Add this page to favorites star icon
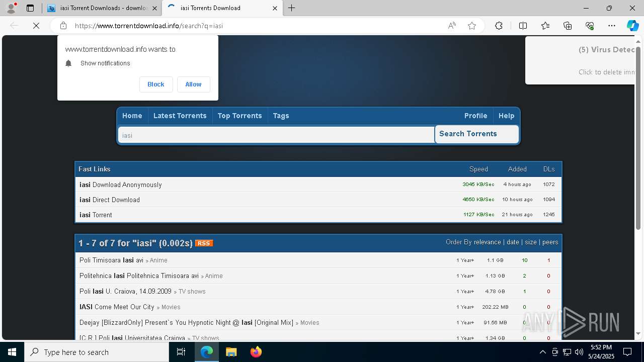 coord(472,26)
